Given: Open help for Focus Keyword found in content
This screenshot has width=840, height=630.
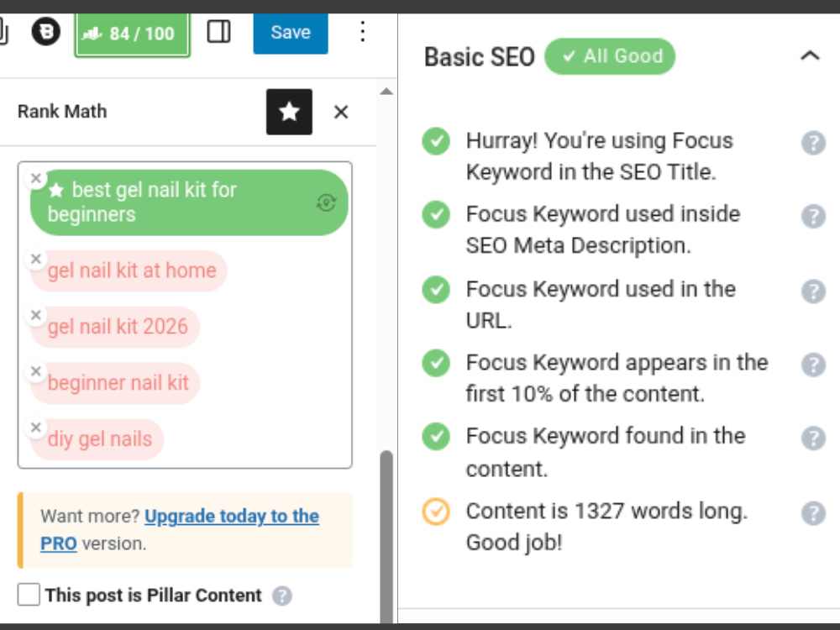Looking at the screenshot, I should pyautogui.click(x=813, y=438).
